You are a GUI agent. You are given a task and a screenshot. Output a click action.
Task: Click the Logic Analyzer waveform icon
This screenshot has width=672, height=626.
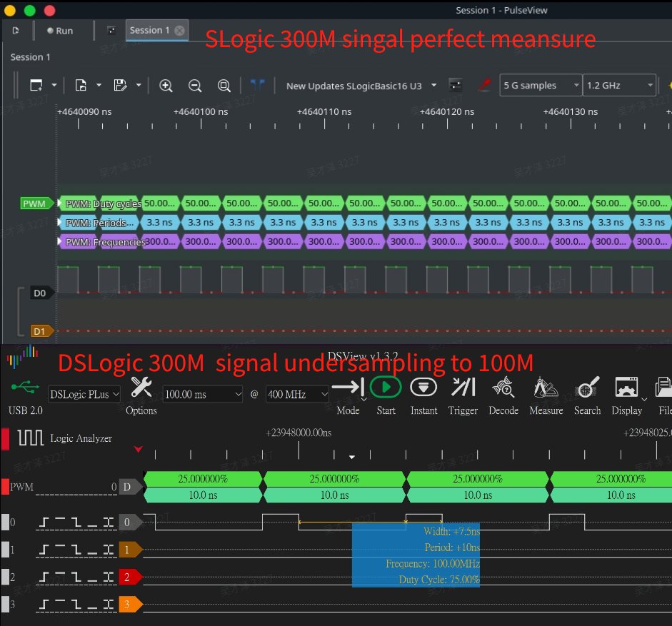[30, 438]
